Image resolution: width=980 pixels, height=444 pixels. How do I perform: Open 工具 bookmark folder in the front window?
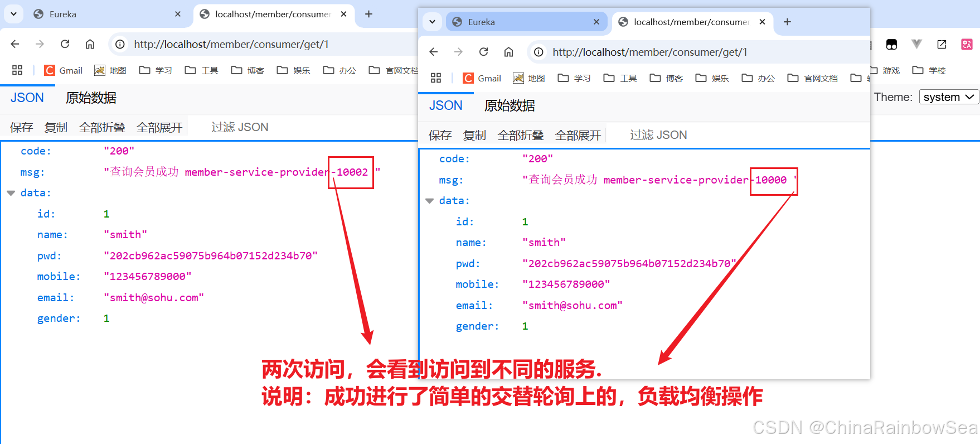pyautogui.click(x=620, y=78)
